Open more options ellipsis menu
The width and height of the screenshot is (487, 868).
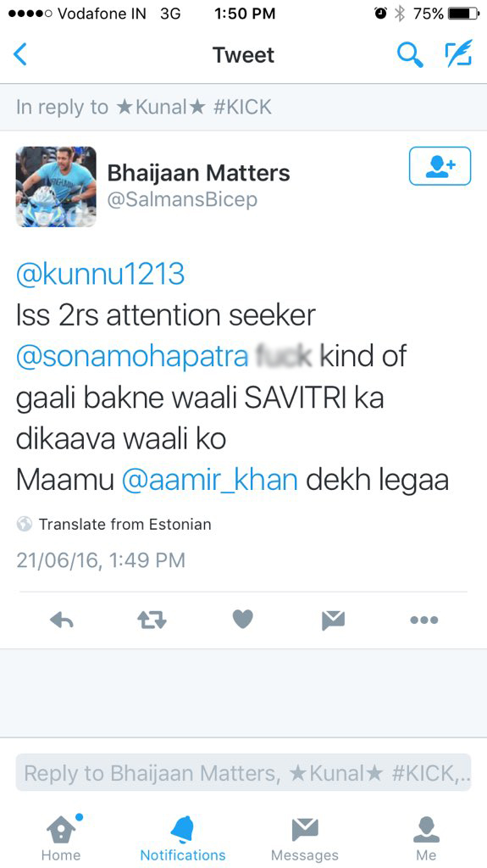tap(424, 620)
